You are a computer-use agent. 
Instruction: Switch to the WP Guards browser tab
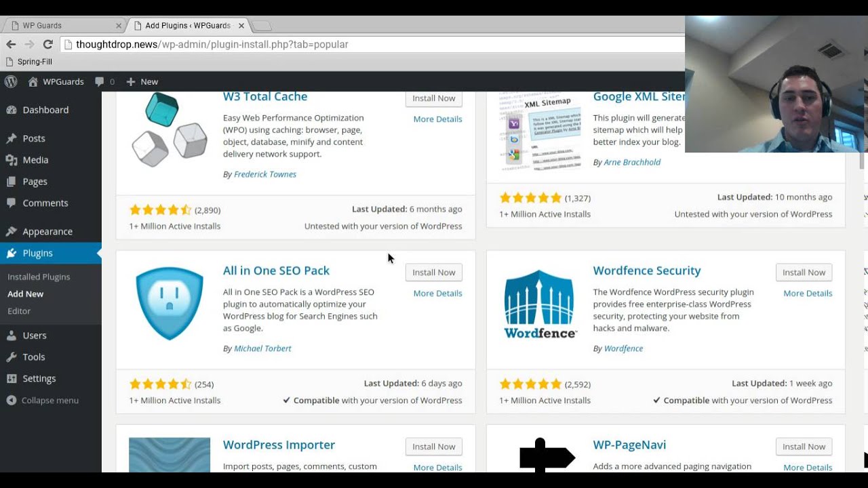(x=63, y=25)
